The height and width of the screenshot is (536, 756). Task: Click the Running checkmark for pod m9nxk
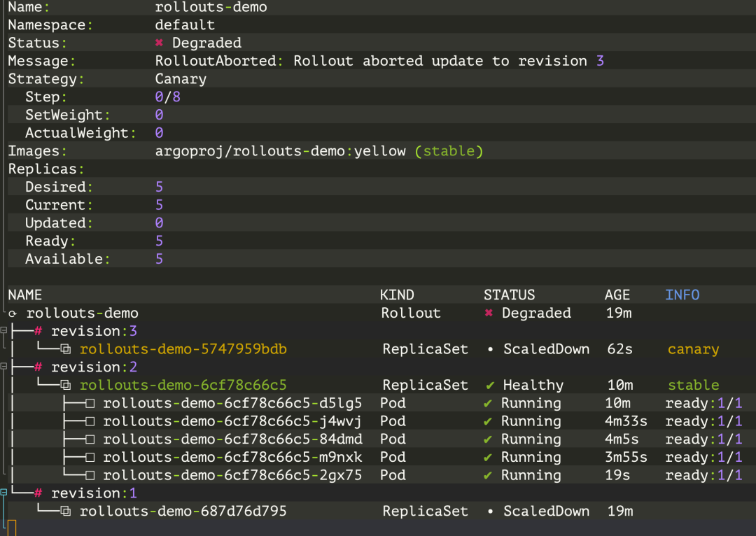coord(488,458)
